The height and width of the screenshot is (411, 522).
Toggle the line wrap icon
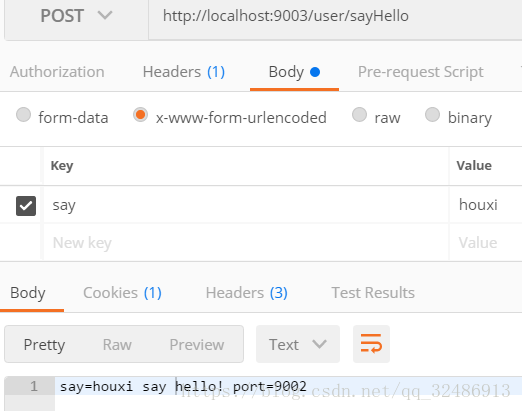point(371,344)
